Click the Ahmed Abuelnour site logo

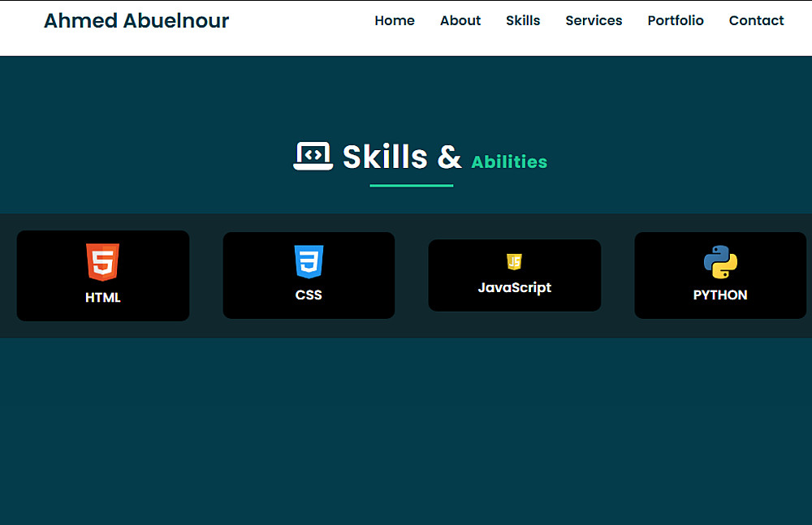click(136, 21)
